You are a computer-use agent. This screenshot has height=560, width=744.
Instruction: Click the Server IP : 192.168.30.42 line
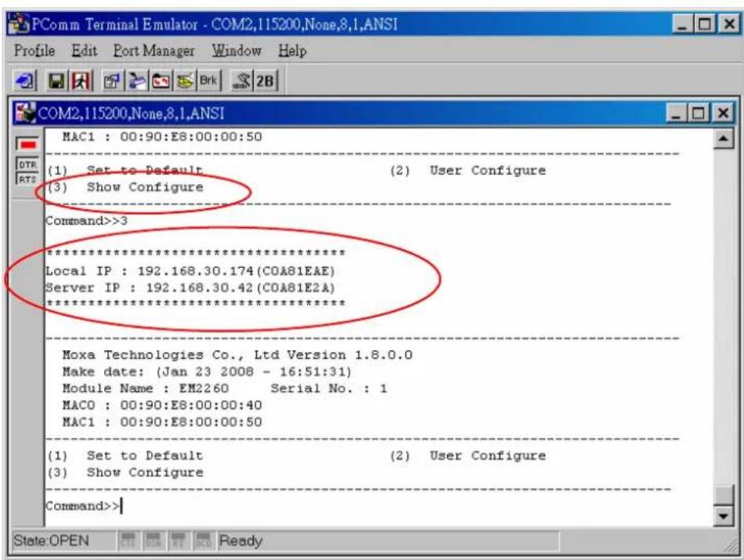click(x=190, y=287)
